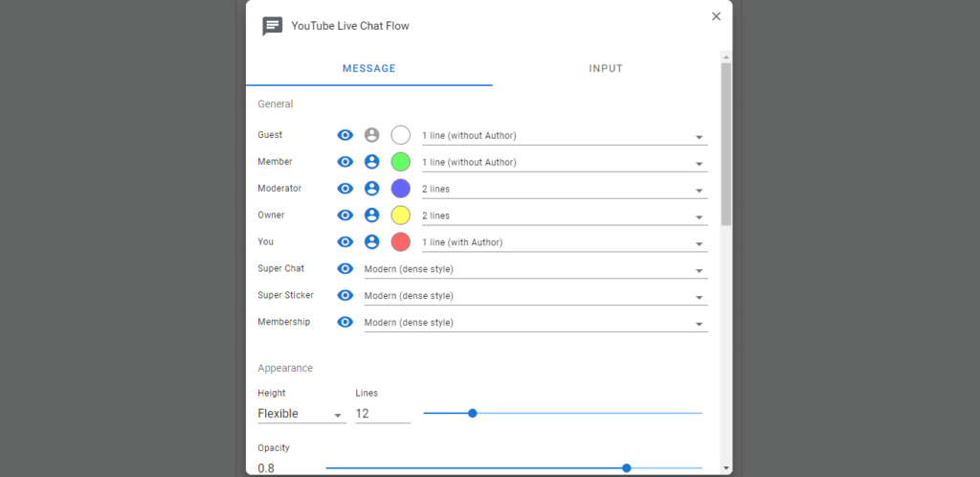Open the You red color swatch
The height and width of the screenshot is (477, 980).
tap(401, 242)
